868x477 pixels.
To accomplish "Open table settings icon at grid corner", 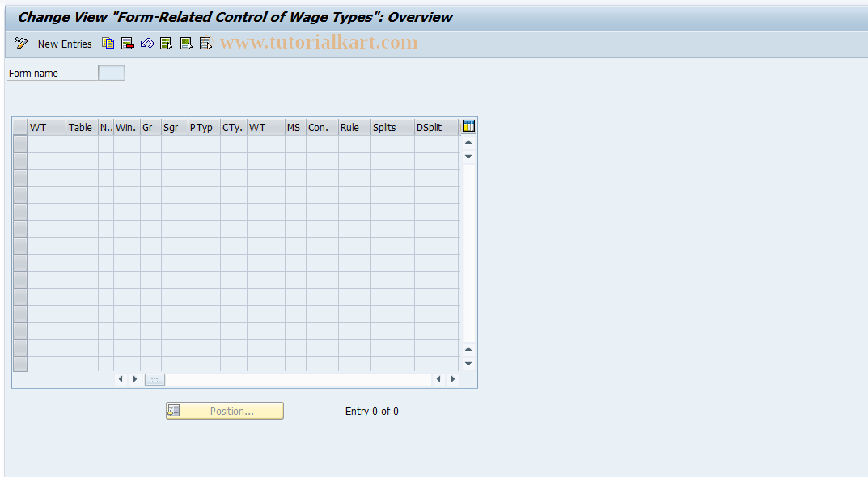I will coord(468,126).
